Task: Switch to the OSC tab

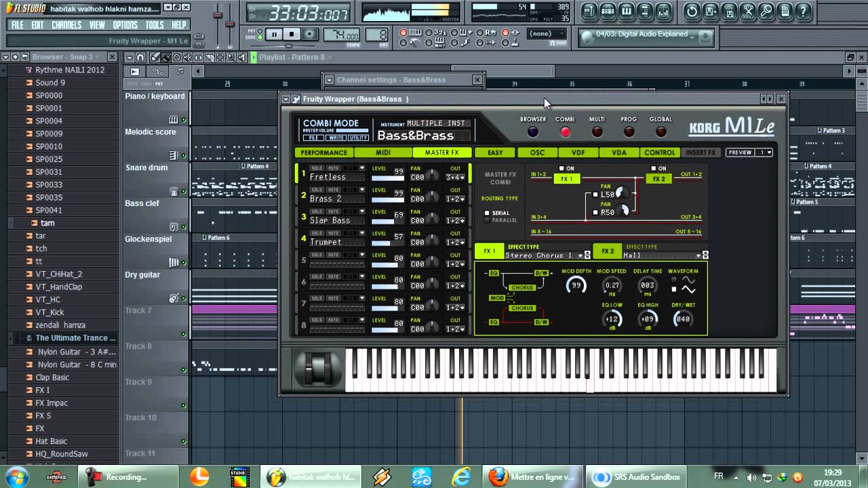Action: 537,152
